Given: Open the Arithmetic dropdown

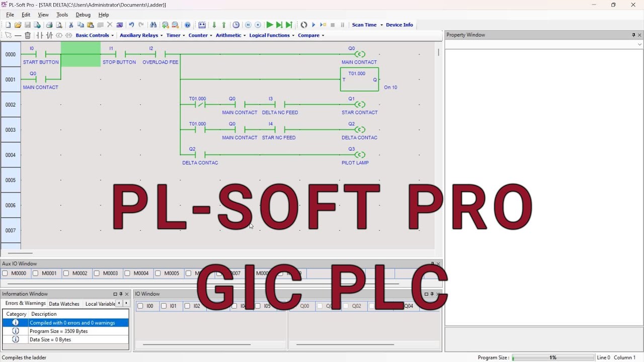Looking at the screenshot, I should pyautogui.click(x=230, y=35).
